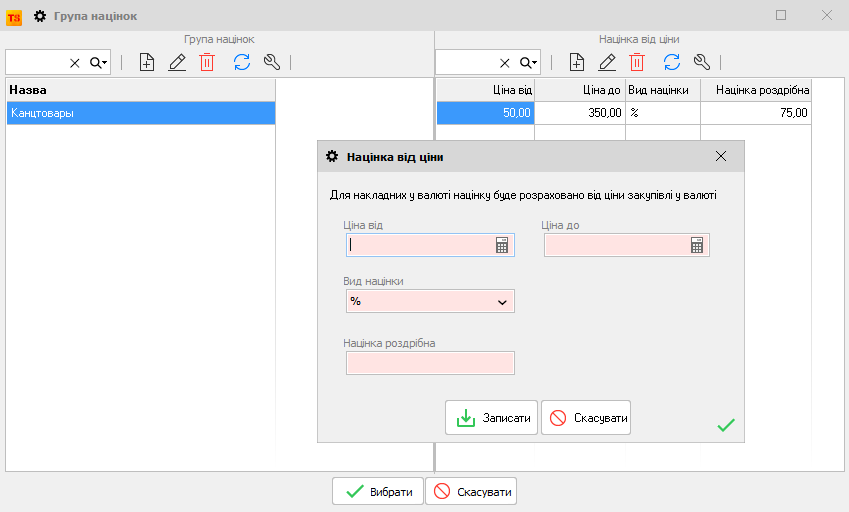The image size is (849, 512).
Task: Click Скасувати button at window bottom
Action: [471, 491]
